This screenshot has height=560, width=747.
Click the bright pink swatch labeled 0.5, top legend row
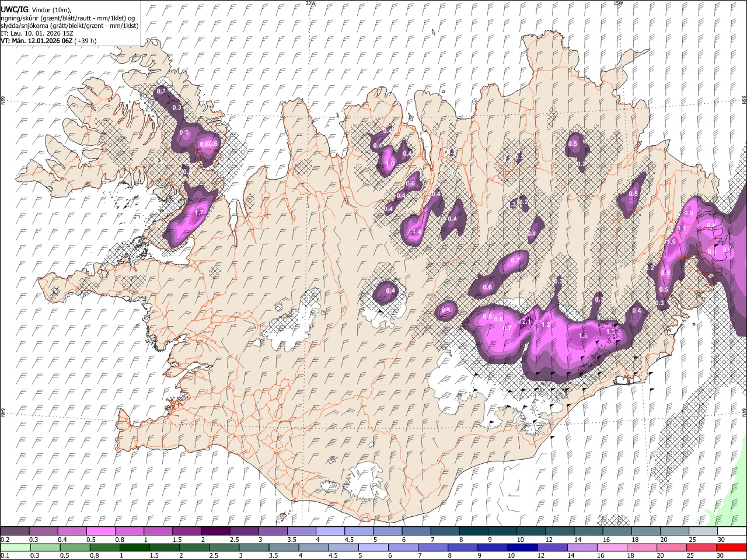(100, 531)
